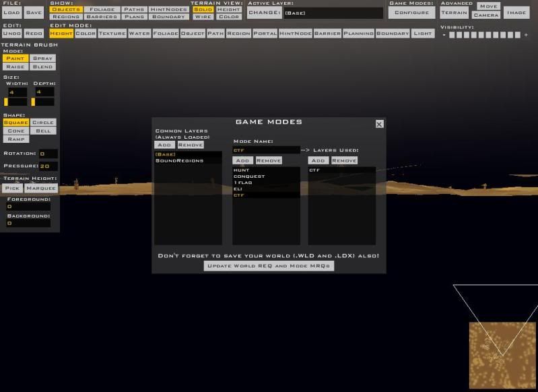The height and width of the screenshot is (392, 538).
Task: Select Spray brush mode
Action: click(x=43, y=59)
